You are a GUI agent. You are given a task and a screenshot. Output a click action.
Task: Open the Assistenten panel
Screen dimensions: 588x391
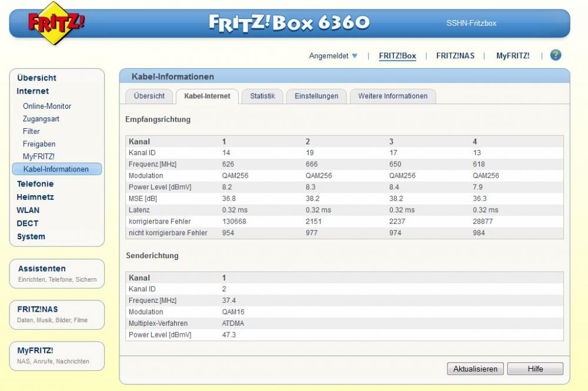[42, 269]
